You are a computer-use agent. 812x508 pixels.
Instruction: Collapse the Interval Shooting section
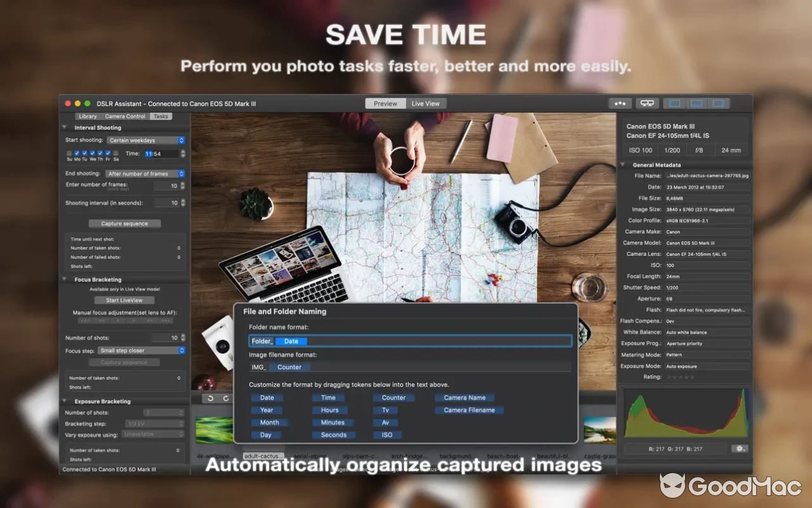point(63,127)
